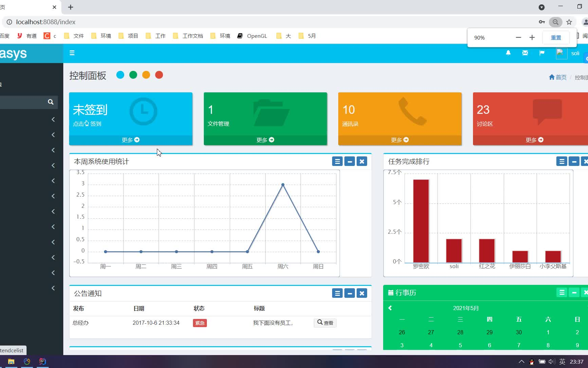Reset browser zoom with 重置 button

tap(556, 37)
